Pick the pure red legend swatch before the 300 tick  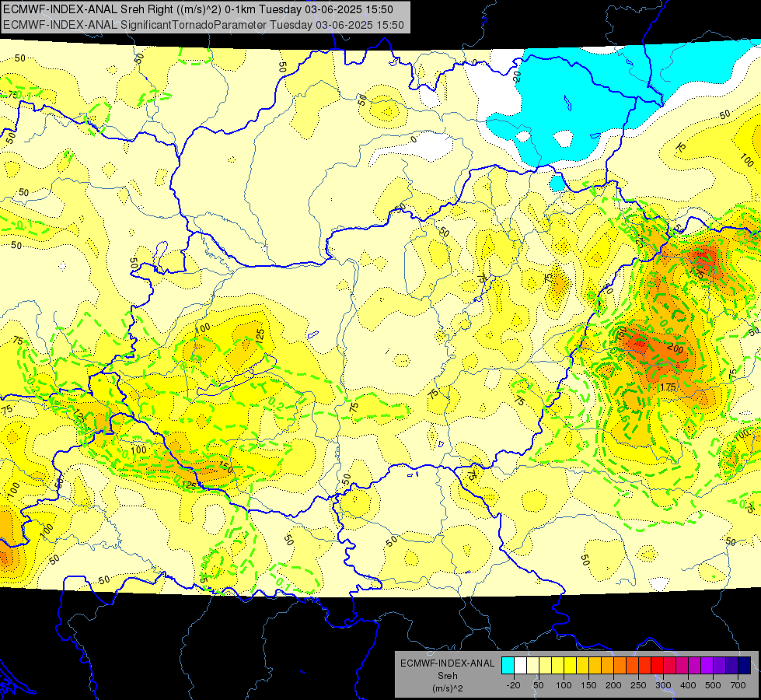tap(658, 665)
